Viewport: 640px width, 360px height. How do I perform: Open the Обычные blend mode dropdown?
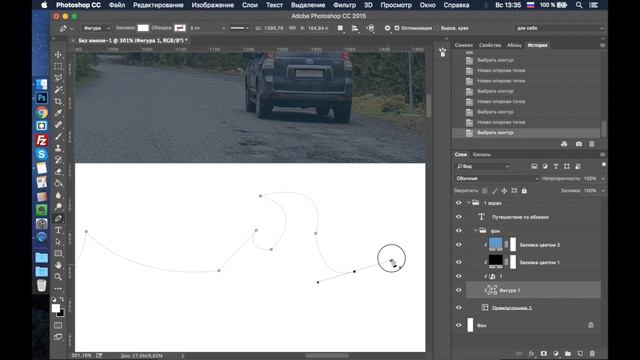pos(496,178)
